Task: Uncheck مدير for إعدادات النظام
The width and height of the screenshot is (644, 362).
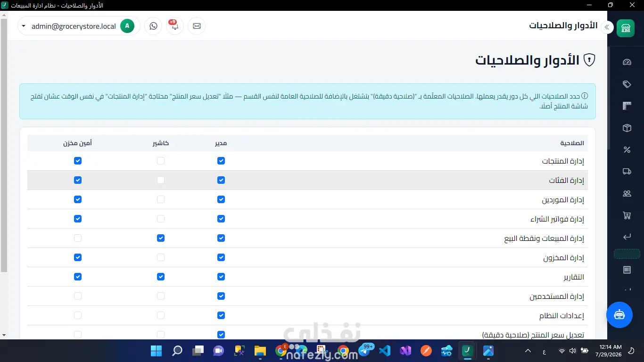Action: pos(221,315)
